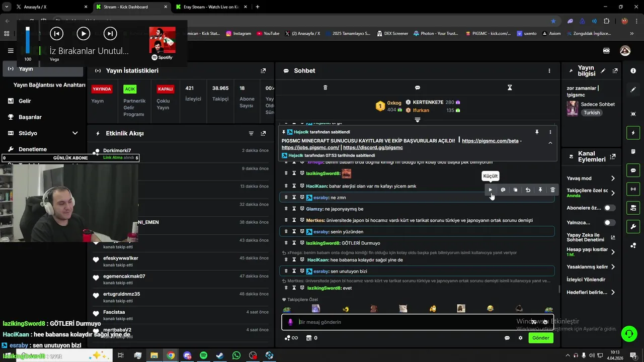The width and height of the screenshot is (644, 362).
Task: Pop out the Kanal Eylemleri panel
Action: [612, 156]
